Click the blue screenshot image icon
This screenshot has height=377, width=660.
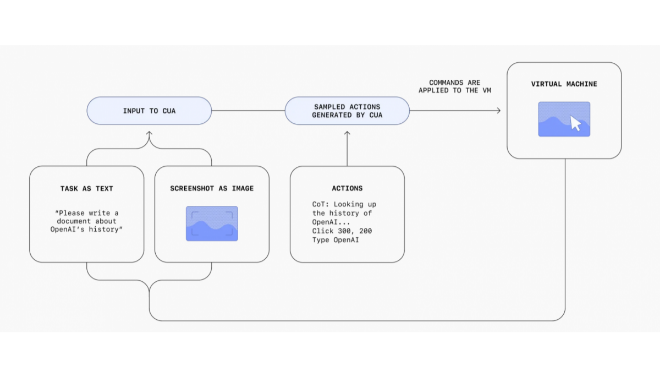point(212,223)
